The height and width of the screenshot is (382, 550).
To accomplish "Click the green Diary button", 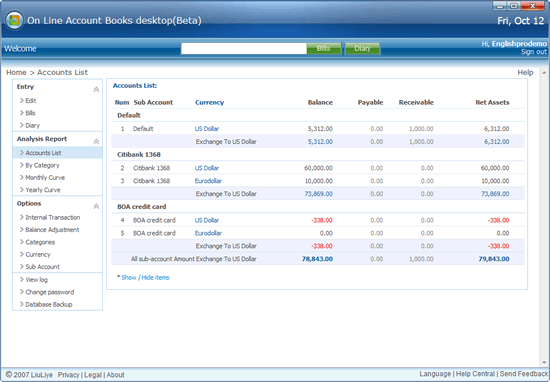I will [362, 48].
